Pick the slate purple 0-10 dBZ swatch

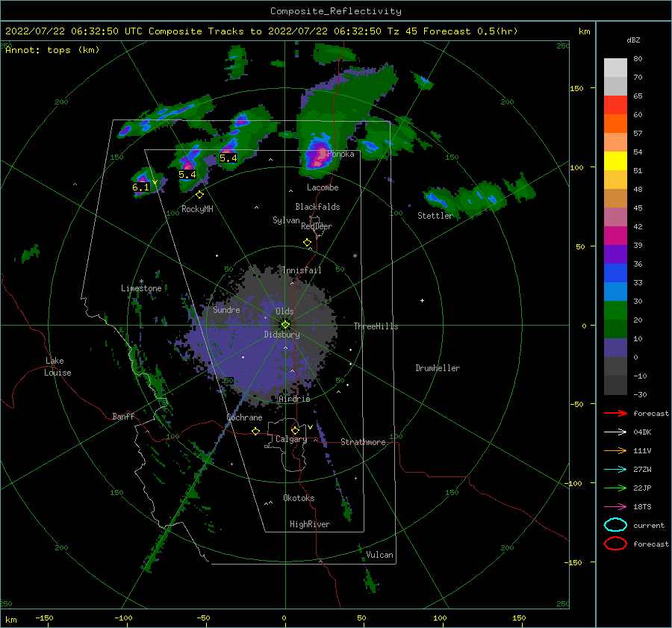click(615, 348)
